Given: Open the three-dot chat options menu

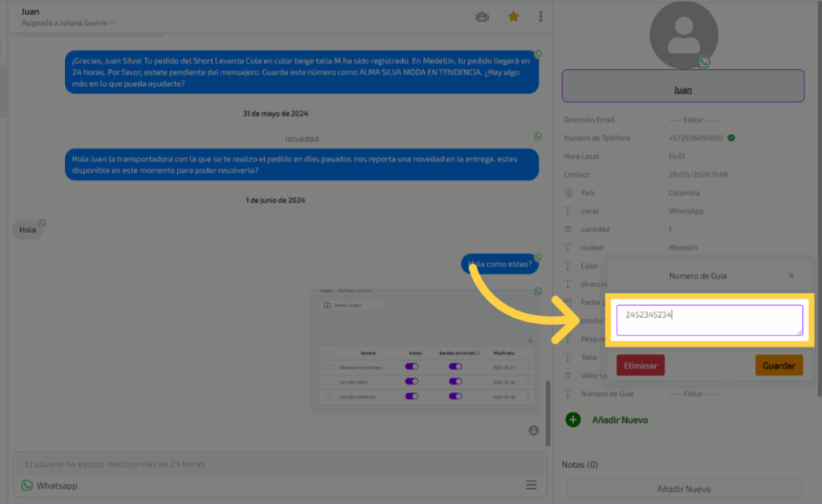Looking at the screenshot, I should (541, 16).
